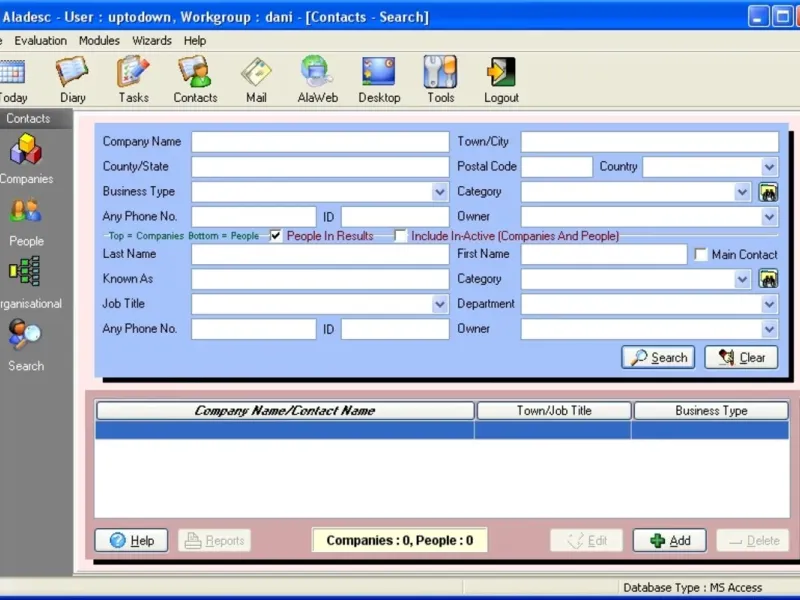
Task: Click the Contacts sidebar header tab
Action: (x=28, y=118)
